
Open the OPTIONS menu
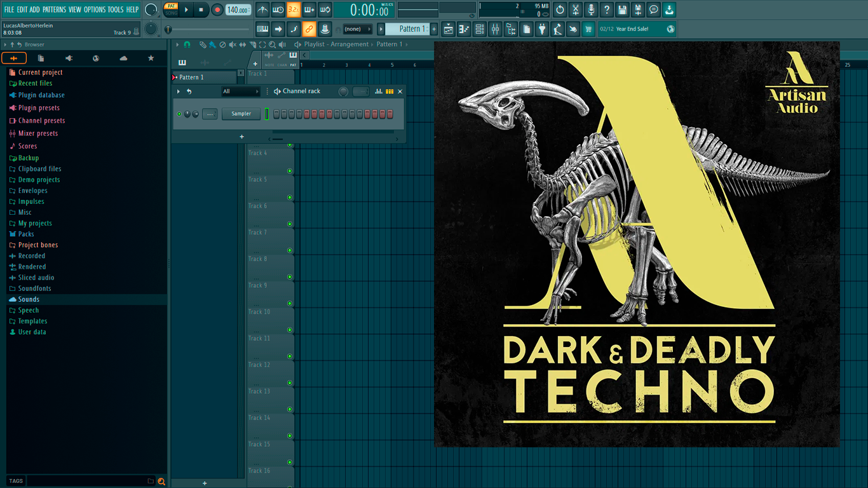pyautogui.click(x=95, y=10)
